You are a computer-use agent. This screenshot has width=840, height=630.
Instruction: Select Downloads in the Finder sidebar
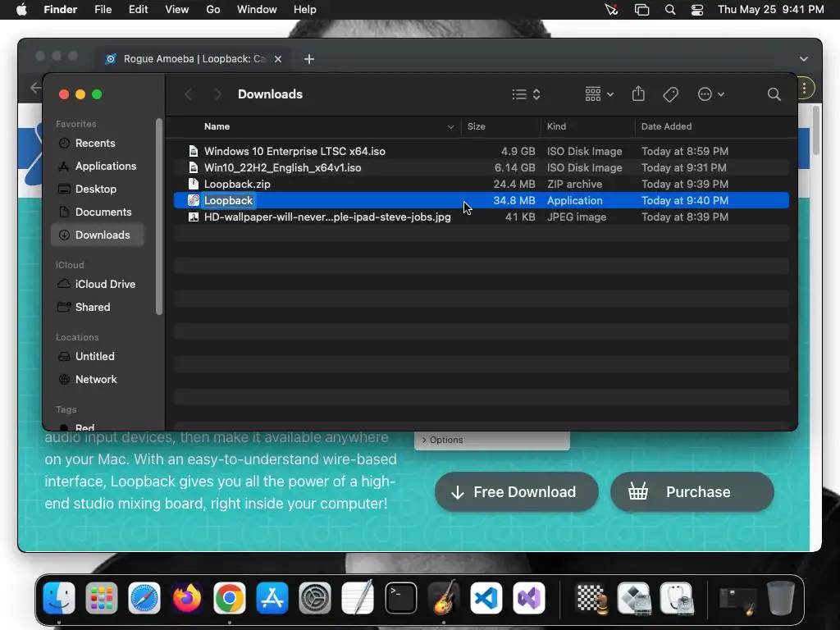[98, 235]
